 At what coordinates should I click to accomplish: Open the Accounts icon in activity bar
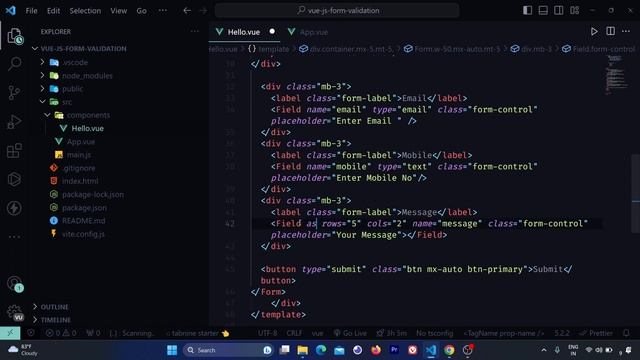click(15, 283)
